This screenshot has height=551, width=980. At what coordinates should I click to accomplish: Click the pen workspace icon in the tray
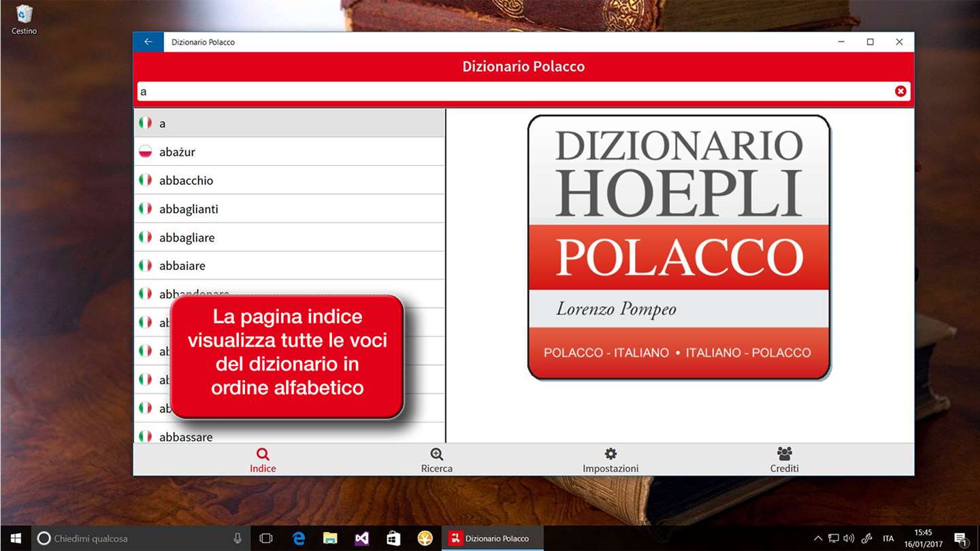coord(867,538)
